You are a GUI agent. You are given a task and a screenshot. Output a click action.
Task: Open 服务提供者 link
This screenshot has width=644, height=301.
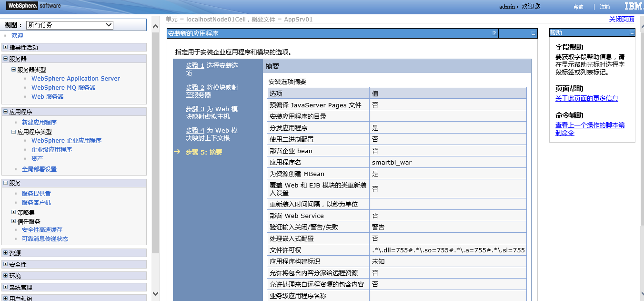(36, 194)
